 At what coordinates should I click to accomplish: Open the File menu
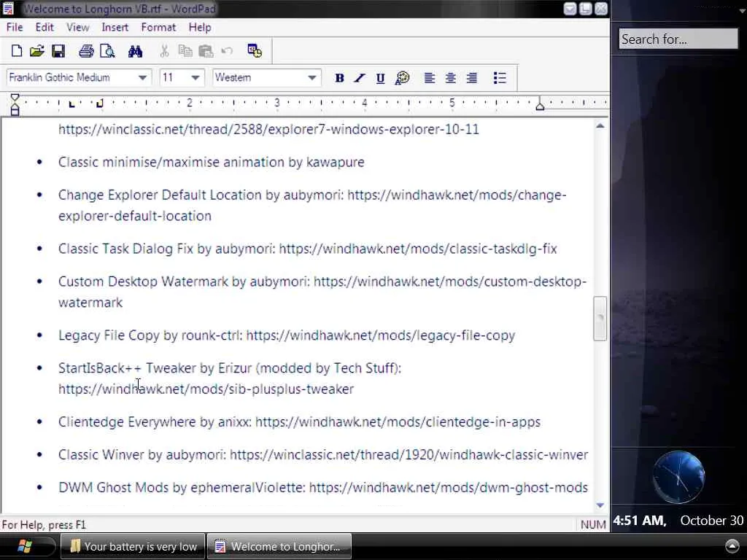coord(15,27)
